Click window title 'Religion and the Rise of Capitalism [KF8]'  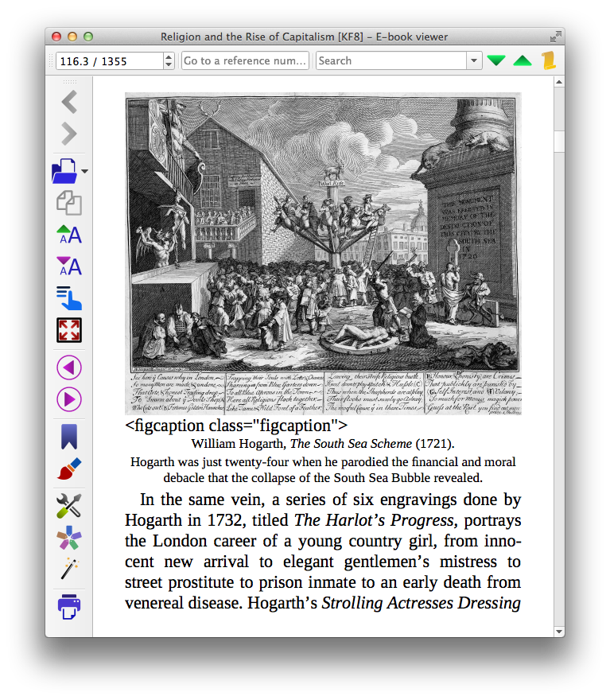[x=262, y=37]
